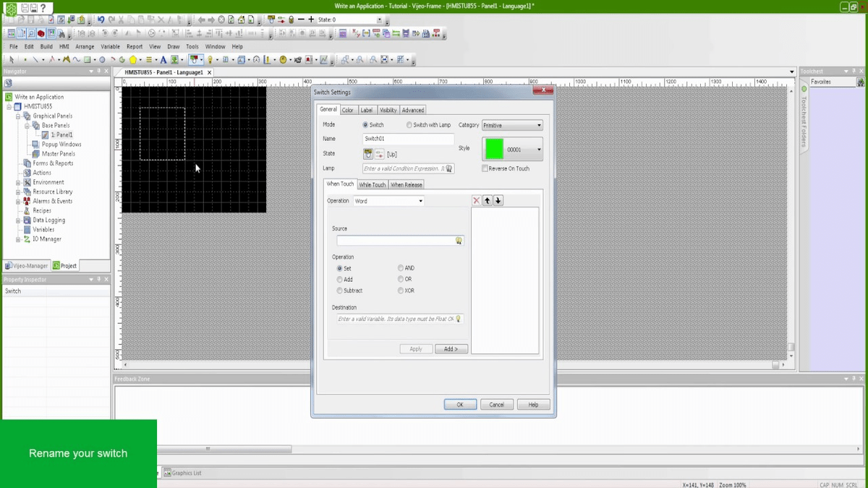Select the Switch with Lamp radio button

click(x=409, y=125)
